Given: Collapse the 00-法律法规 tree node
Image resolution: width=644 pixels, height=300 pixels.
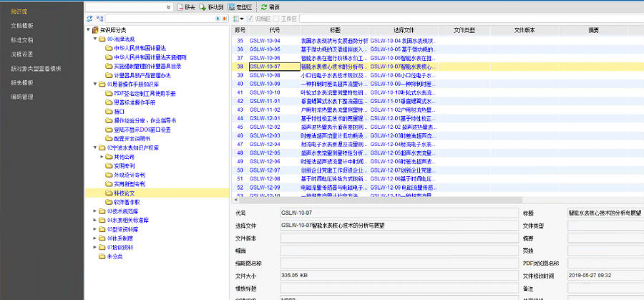Looking at the screenshot, I should [97, 39].
